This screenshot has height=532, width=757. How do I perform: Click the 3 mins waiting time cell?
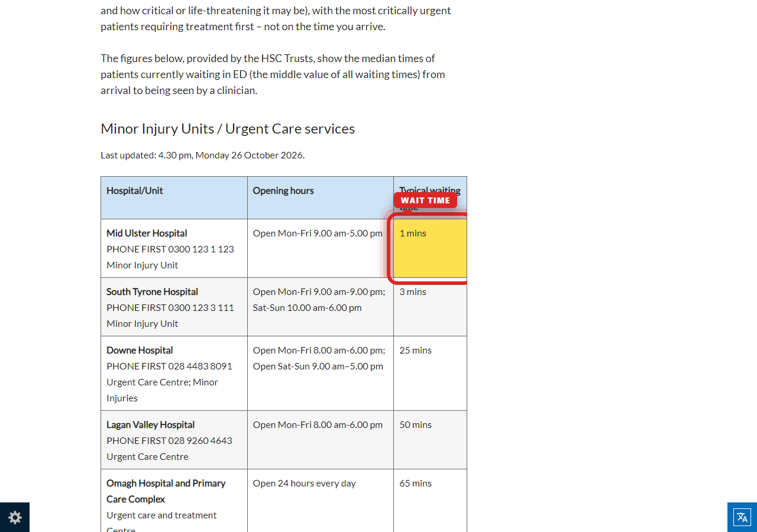pos(430,307)
